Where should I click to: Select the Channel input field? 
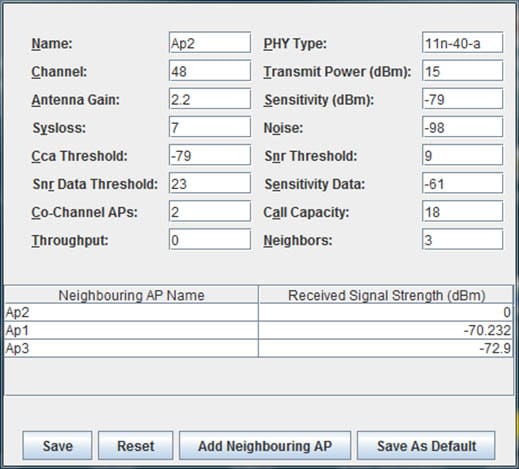pos(210,71)
